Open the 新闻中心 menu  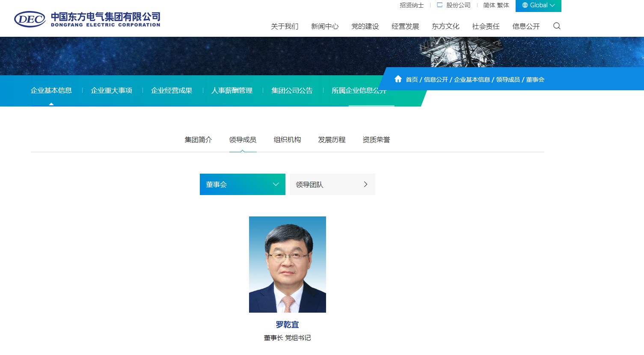point(324,26)
